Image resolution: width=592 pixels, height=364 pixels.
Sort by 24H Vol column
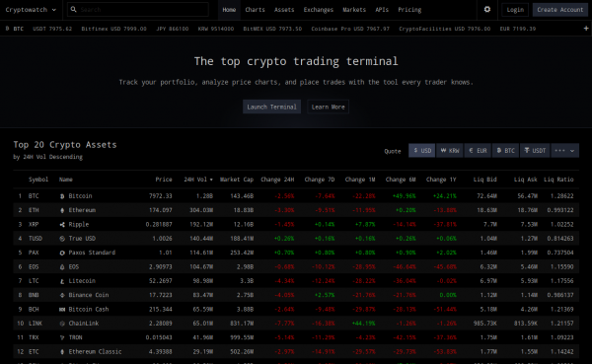click(x=198, y=180)
